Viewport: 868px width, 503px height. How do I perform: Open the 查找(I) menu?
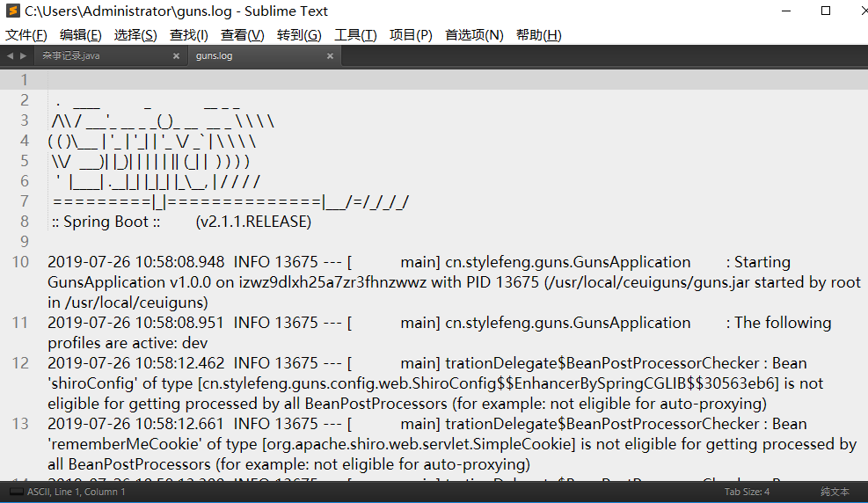(x=188, y=35)
